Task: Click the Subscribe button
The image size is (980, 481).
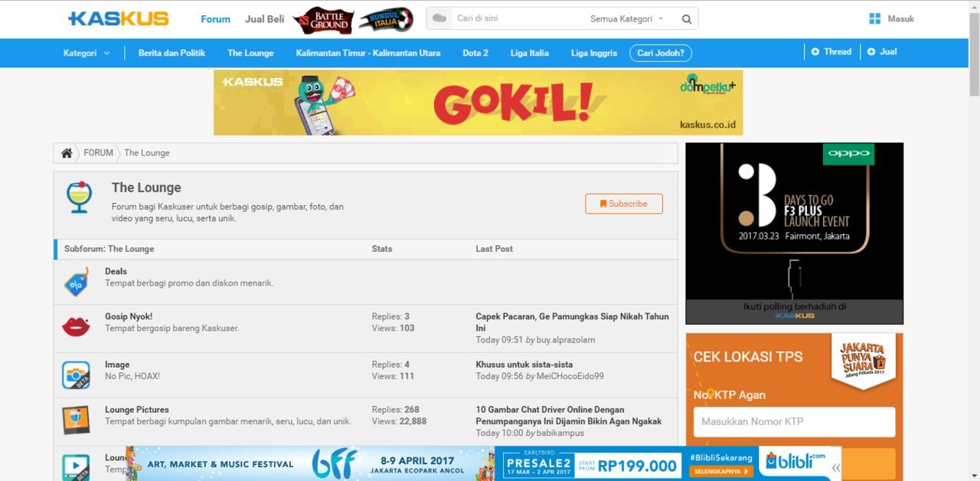Action: click(x=624, y=204)
